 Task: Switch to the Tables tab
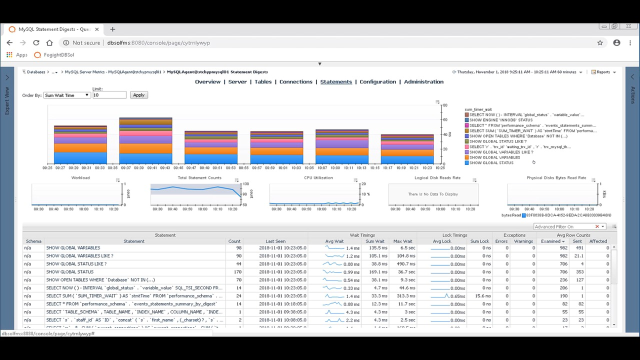point(263,82)
